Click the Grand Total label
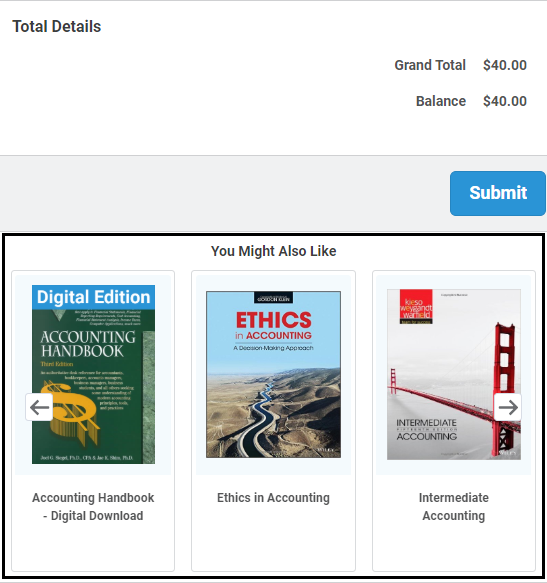Screen dimensions: 547x583 tap(430, 65)
